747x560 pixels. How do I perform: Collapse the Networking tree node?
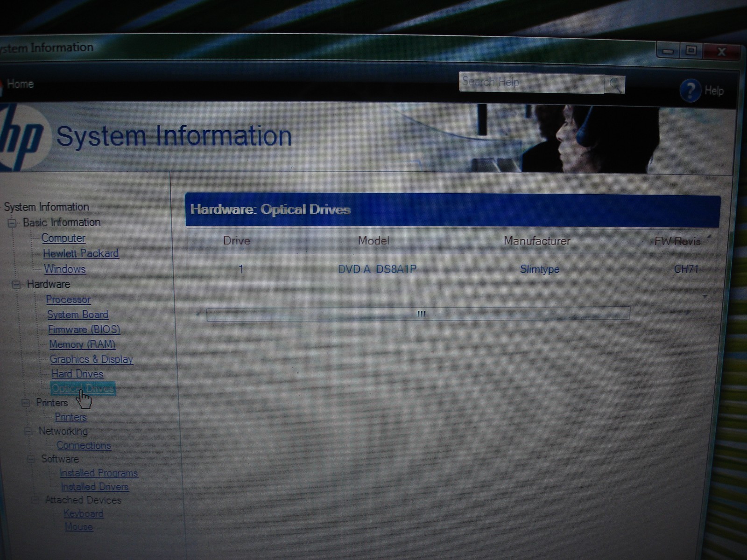tap(28, 431)
